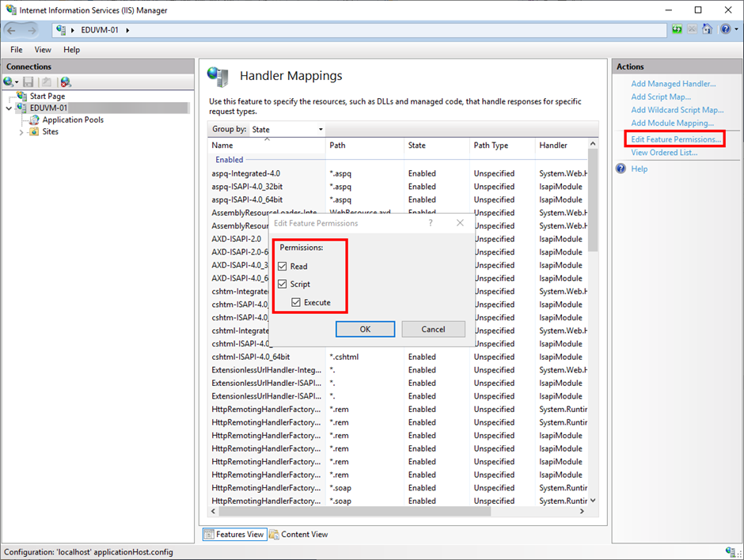
Task: Click Add Managed Handler action link
Action: (x=674, y=84)
